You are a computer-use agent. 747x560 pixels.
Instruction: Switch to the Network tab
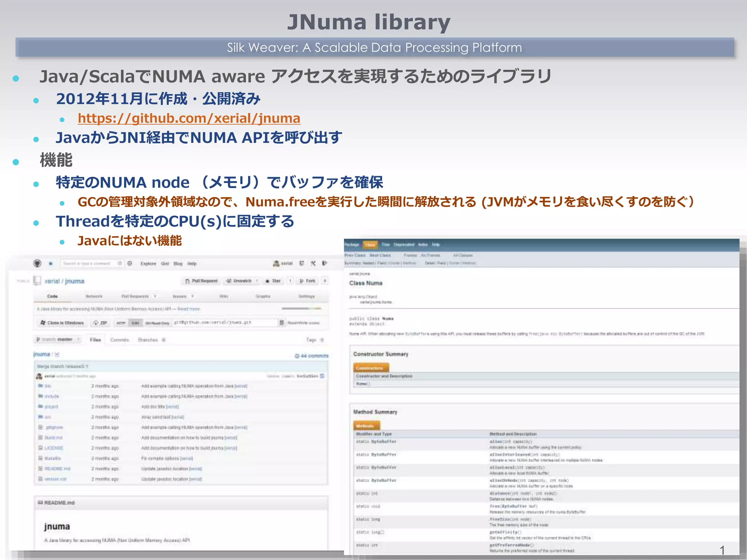pyautogui.click(x=94, y=296)
